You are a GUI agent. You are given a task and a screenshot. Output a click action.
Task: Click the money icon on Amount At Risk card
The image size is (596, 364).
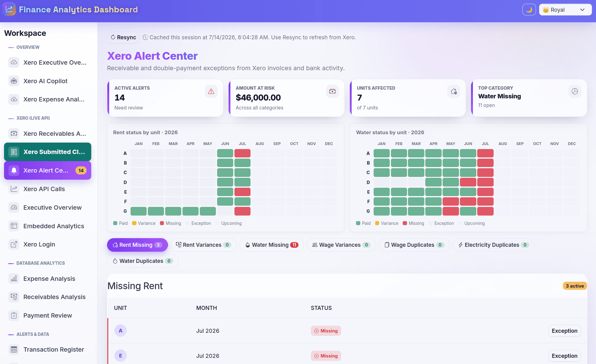[x=332, y=92]
